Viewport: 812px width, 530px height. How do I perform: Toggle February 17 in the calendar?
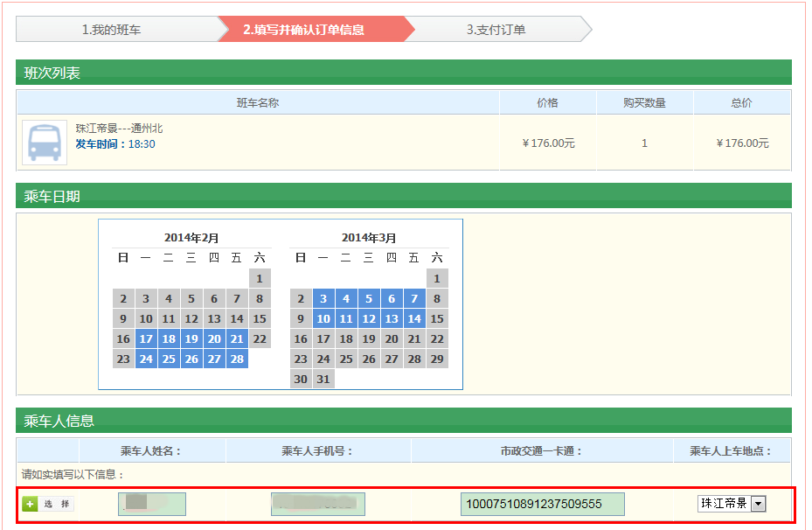click(146, 338)
